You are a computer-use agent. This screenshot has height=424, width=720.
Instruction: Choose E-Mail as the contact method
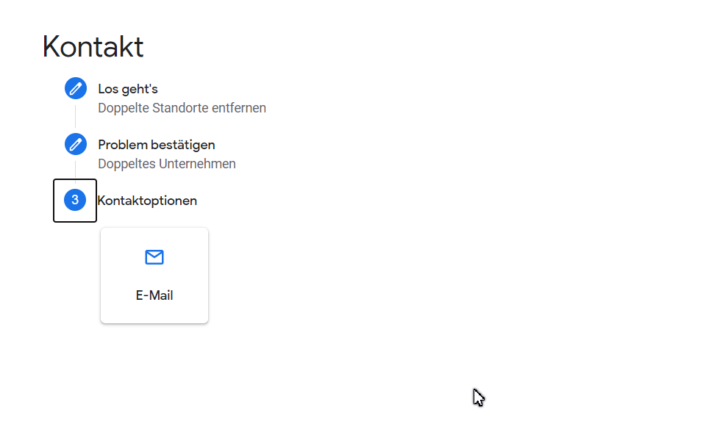154,276
